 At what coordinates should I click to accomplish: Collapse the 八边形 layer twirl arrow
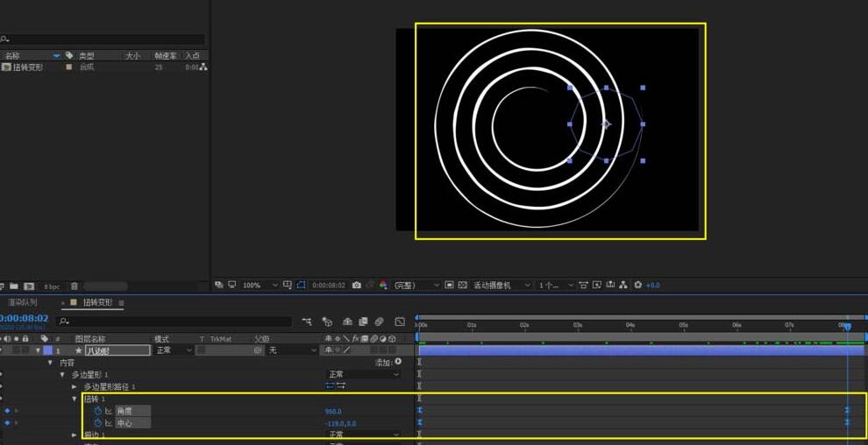(x=39, y=350)
